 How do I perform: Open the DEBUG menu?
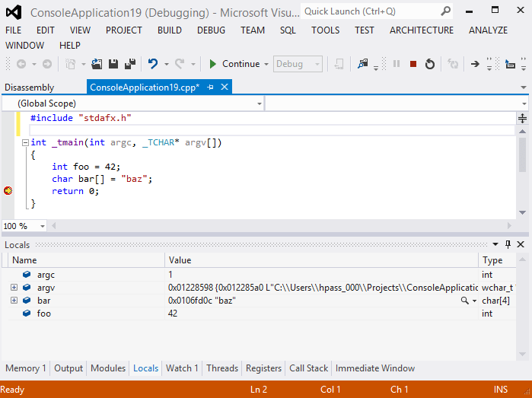(211, 30)
